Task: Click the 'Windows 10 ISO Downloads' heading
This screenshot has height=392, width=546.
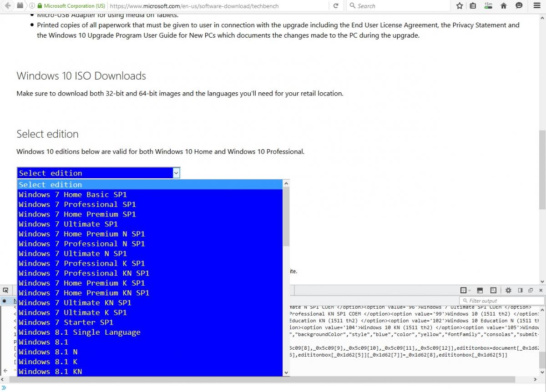Action: coord(81,76)
